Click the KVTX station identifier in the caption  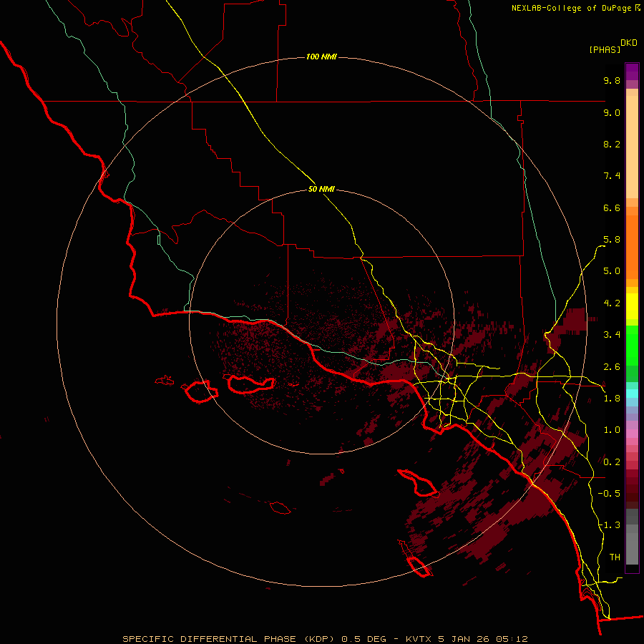pyautogui.click(x=419, y=639)
